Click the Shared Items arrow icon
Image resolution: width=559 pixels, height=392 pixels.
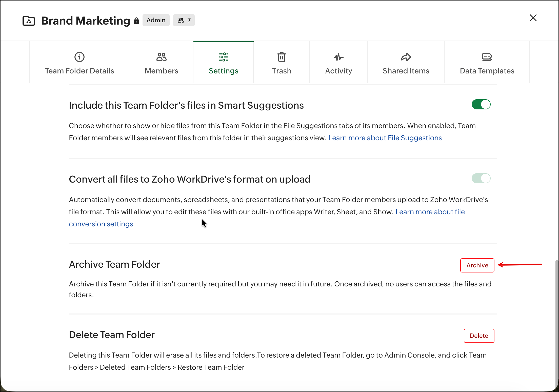(x=406, y=57)
